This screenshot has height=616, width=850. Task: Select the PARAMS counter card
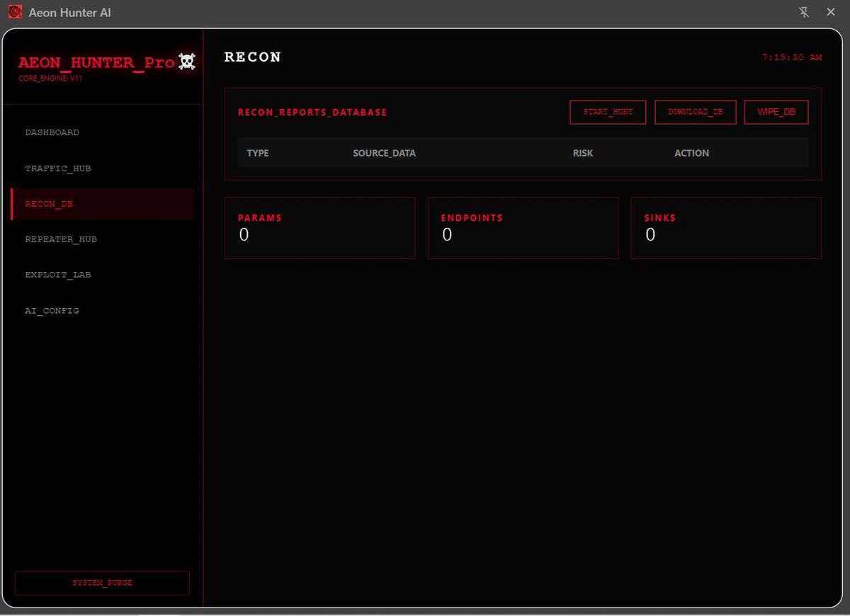coord(319,228)
